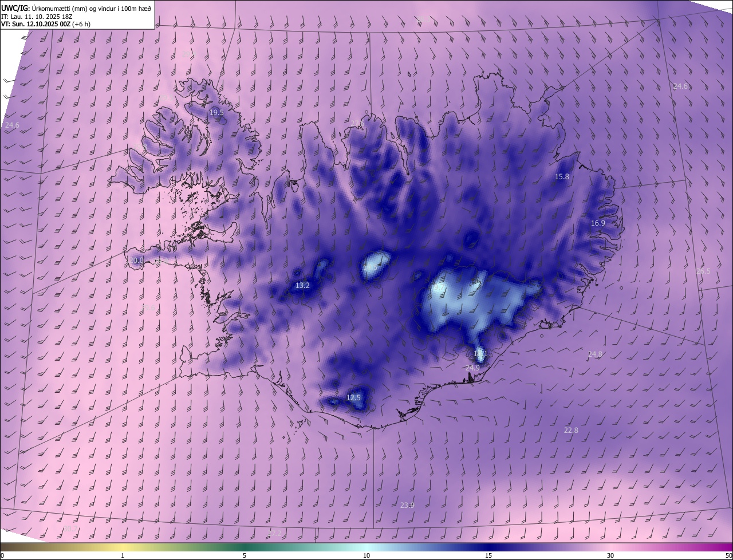Click the colorbar tick label 50

coord(728,555)
